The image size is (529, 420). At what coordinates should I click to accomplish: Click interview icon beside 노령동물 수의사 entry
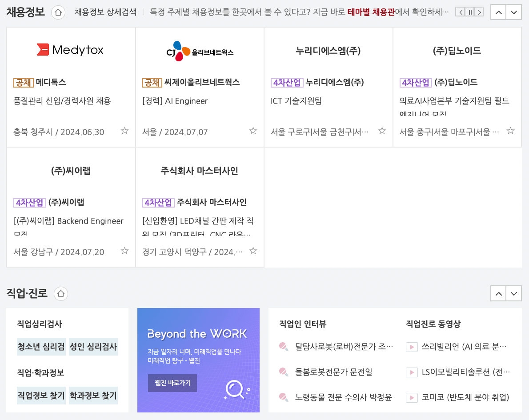pyautogui.click(x=284, y=397)
